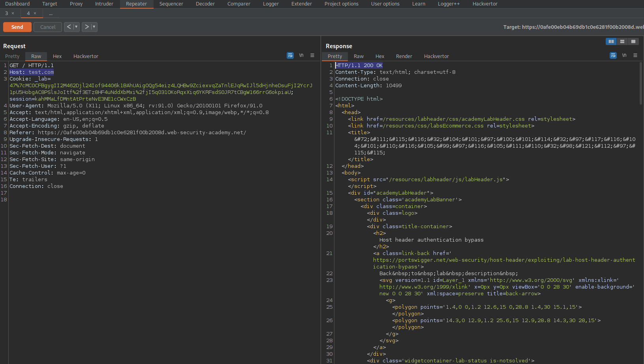Open the Logger tab
644x364 pixels.
[271, 4]
